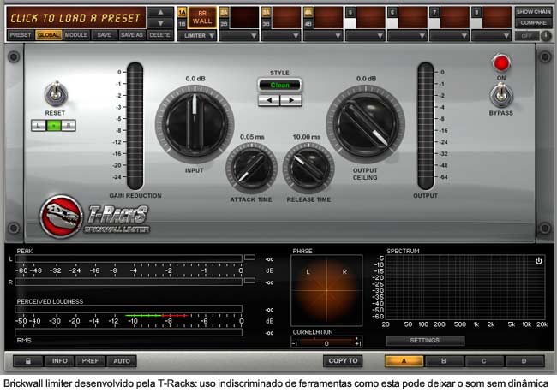Open the slot 8 module dropdown

point(491,35)
